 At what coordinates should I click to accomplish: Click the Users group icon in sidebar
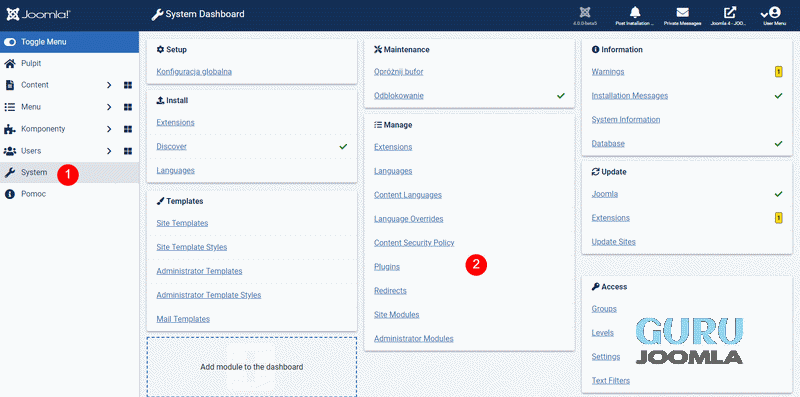10,151
